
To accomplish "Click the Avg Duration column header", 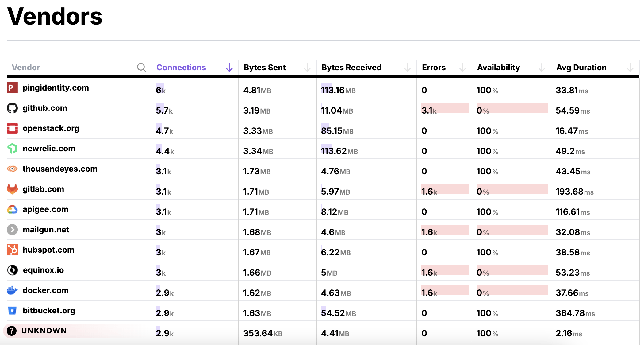I will (x=581, y=68).
